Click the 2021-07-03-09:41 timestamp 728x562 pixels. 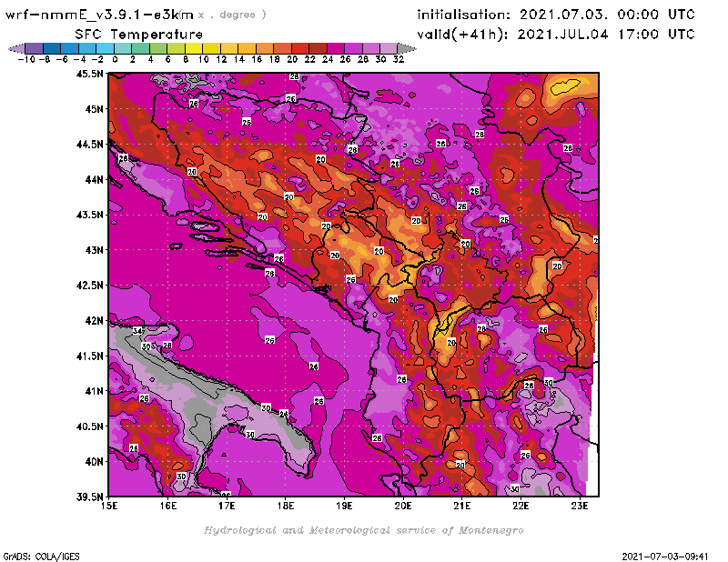665,556
